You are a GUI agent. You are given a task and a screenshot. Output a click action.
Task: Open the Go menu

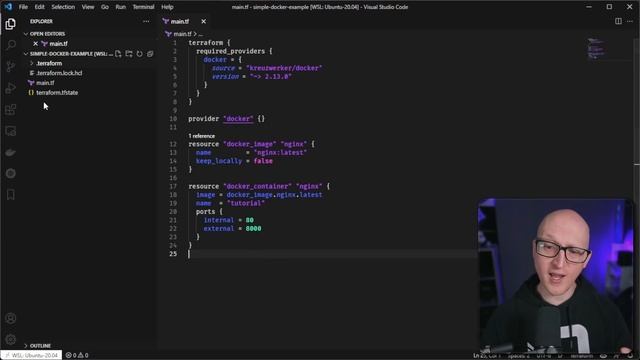pos(105,7)
